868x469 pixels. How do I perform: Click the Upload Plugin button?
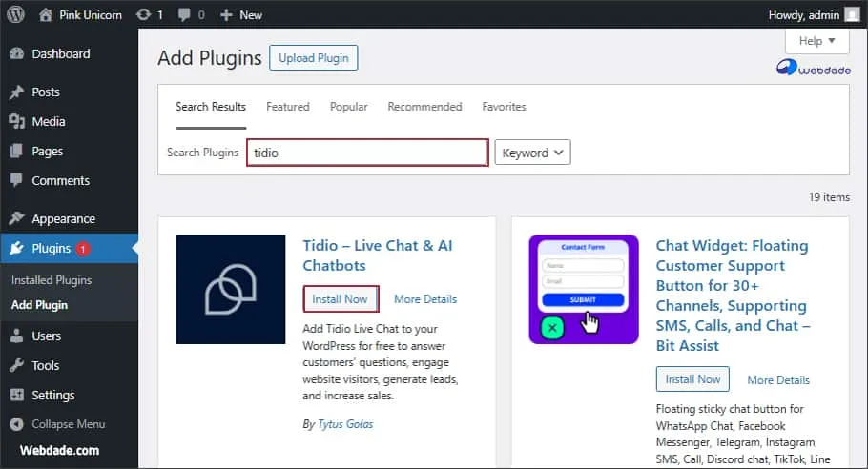313,58
